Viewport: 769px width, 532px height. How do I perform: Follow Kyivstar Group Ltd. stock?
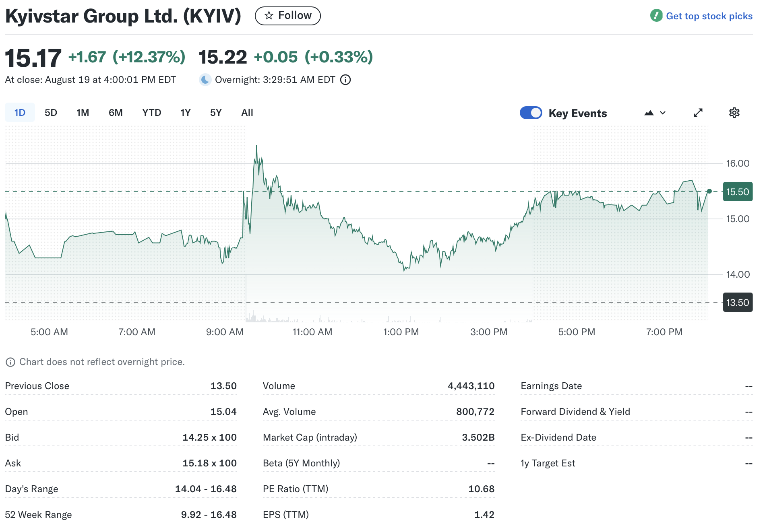pos(287,16)
